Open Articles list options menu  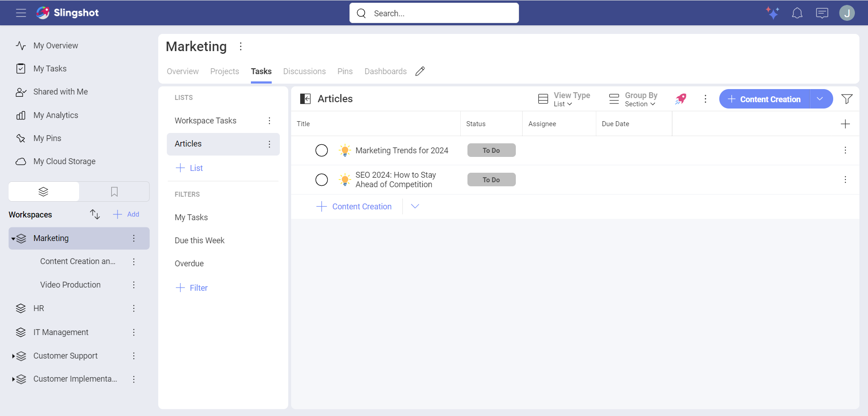pos(269,144)
